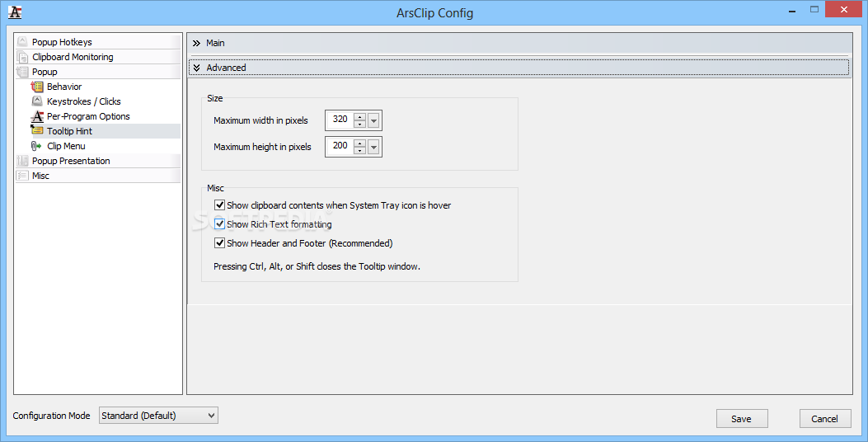The height and width of the screenshot is (442, 868).
Task: Click the 'Maximum height in pixels' label
Action: click(262, 147)
